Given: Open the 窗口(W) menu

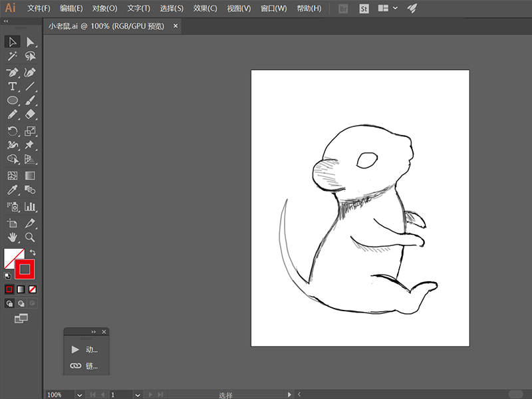Looking at the screenshot, I should (x=273, y=9).
